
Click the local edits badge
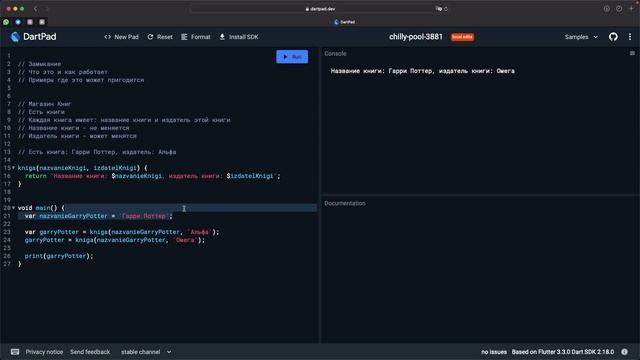(x=462, y=37)
